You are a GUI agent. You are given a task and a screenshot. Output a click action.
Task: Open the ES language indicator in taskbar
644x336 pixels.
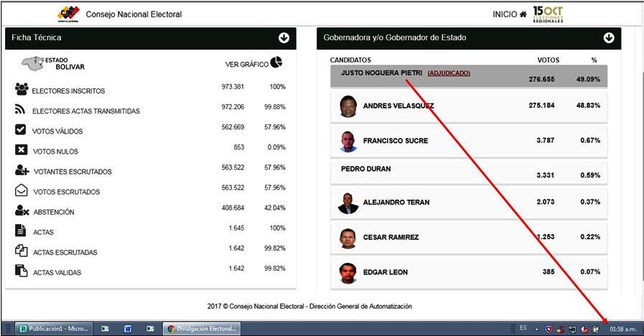point(523,328)
